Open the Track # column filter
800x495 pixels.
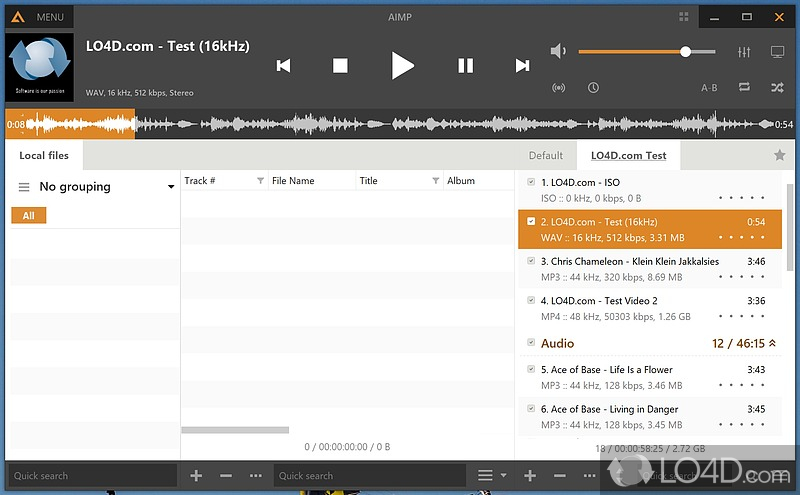click(x=260, y=181)
